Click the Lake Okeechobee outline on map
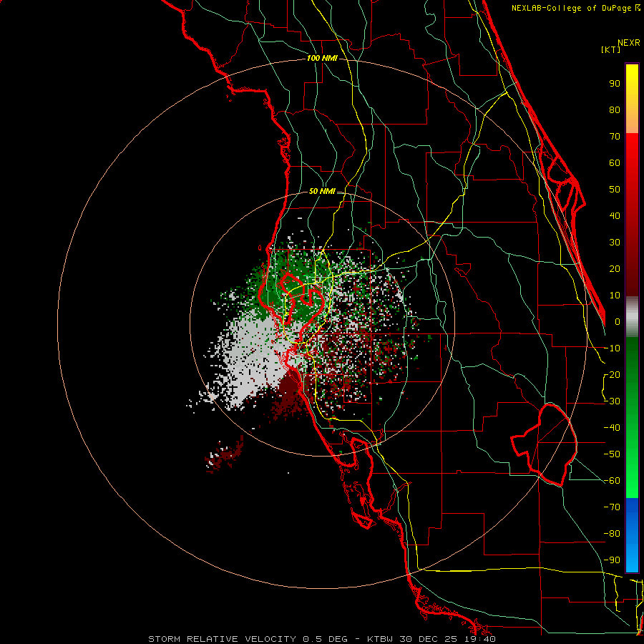The width and height of the screenshot is (644, 644). coord(545,445)
